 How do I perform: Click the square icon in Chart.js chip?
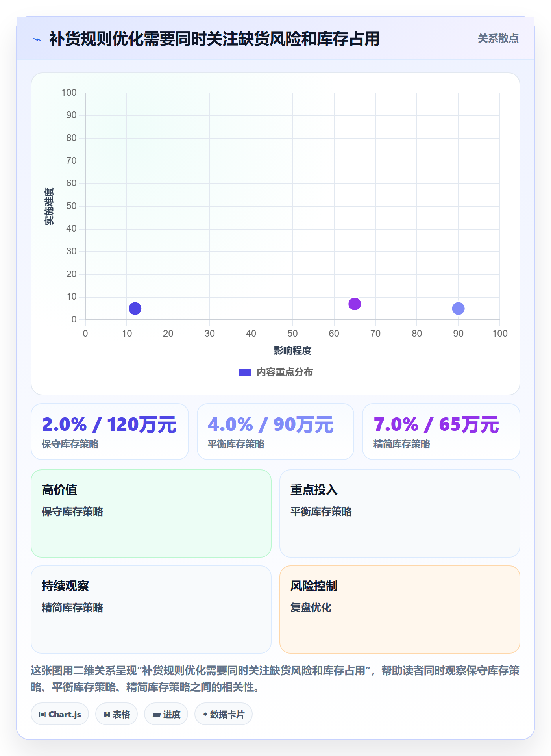[43, 715]
